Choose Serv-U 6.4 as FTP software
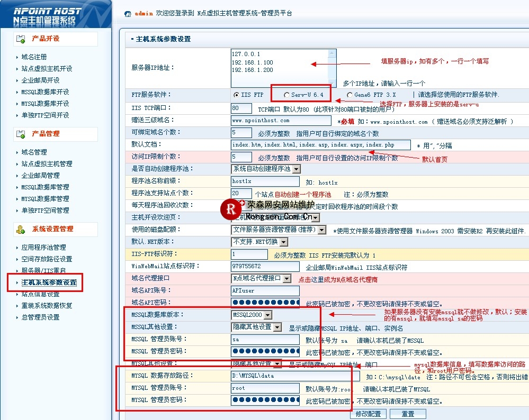529x420 pixels. pyautogui.click(x=286, y=95)
